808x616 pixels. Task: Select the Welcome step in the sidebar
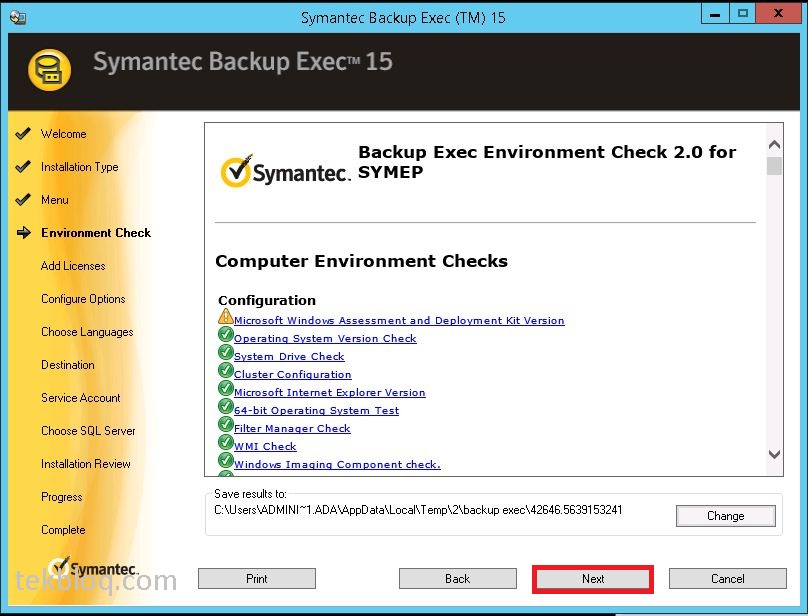pos(63,134)
